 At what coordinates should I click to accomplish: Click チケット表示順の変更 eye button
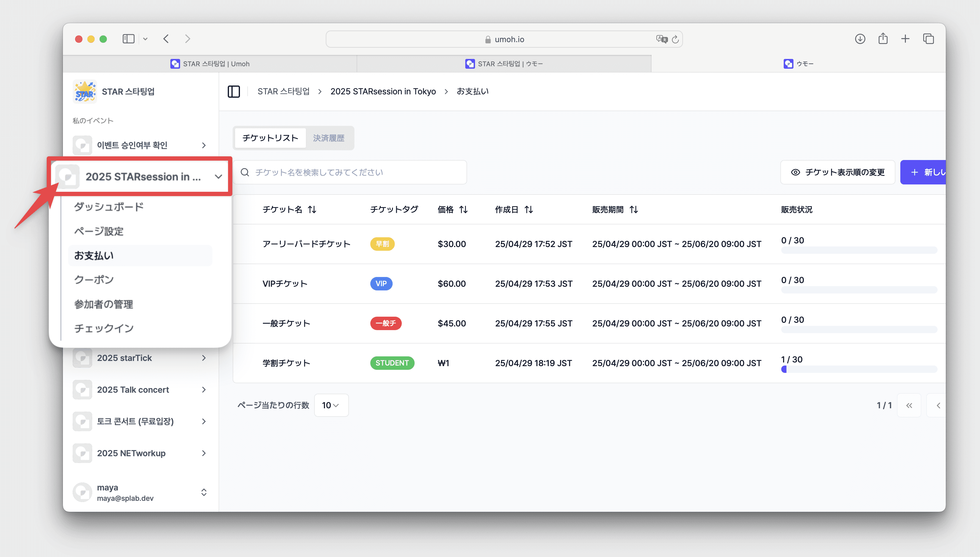pos(837,172)
